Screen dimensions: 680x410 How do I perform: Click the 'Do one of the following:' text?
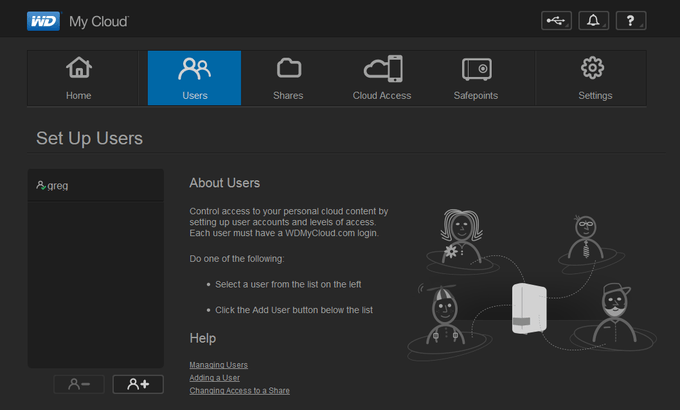tap(237, 259)
